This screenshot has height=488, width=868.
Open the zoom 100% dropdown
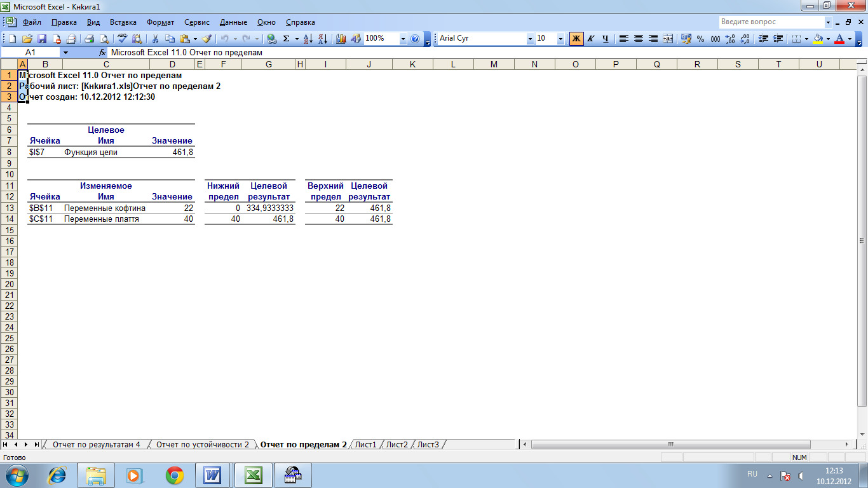[403, 39]
